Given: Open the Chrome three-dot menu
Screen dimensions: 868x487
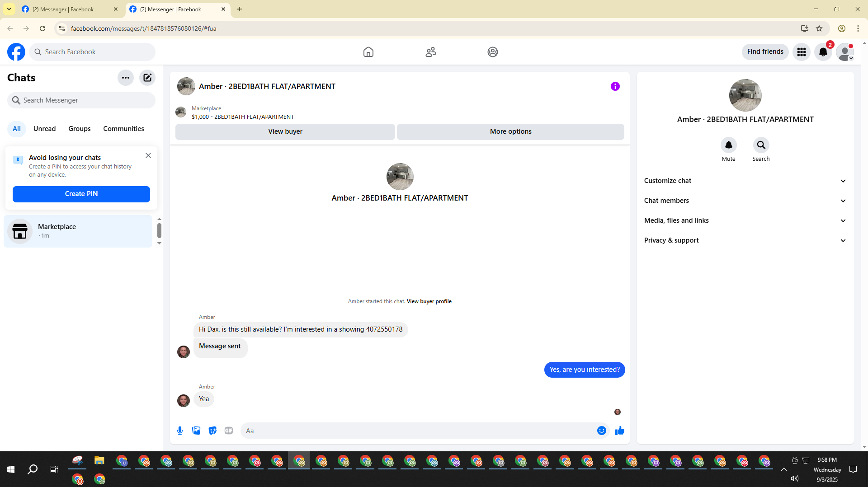Looking at the screenshot, I should (858, 28).
